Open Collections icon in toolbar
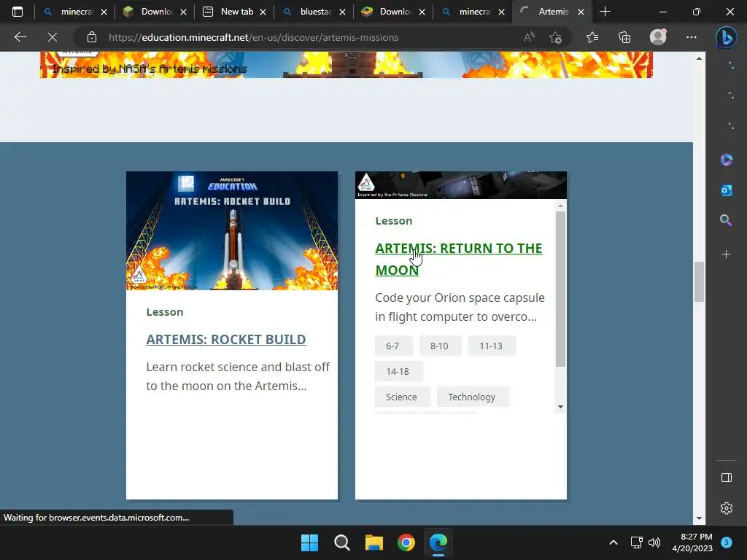 [x=624, y=37]
